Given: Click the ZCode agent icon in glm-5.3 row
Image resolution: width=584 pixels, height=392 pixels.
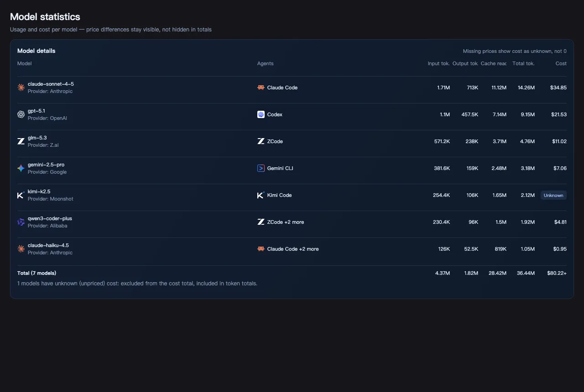Looking at the screenshot, I should (x=261, y=141).
